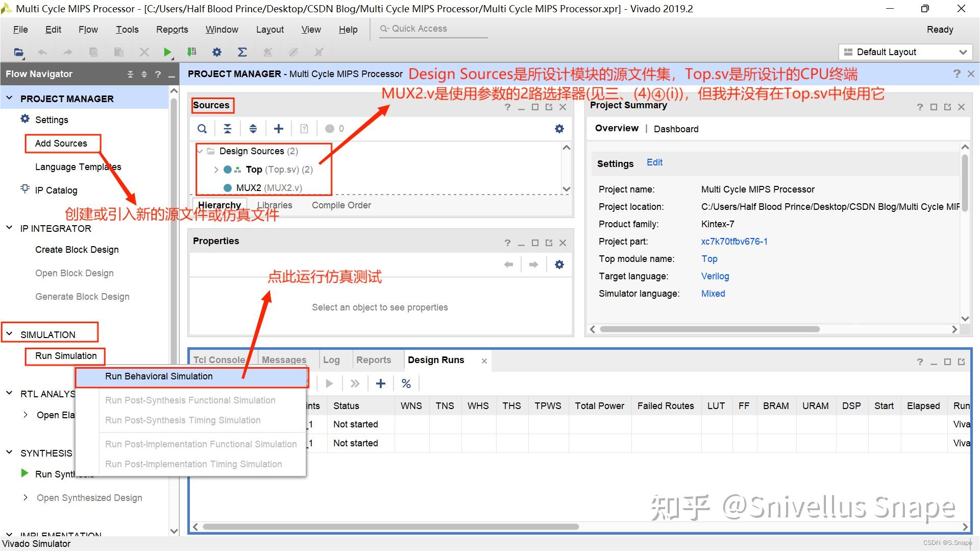
Task: Switch to the Dashboard tab in Project Summary
Action: [676, 129]
